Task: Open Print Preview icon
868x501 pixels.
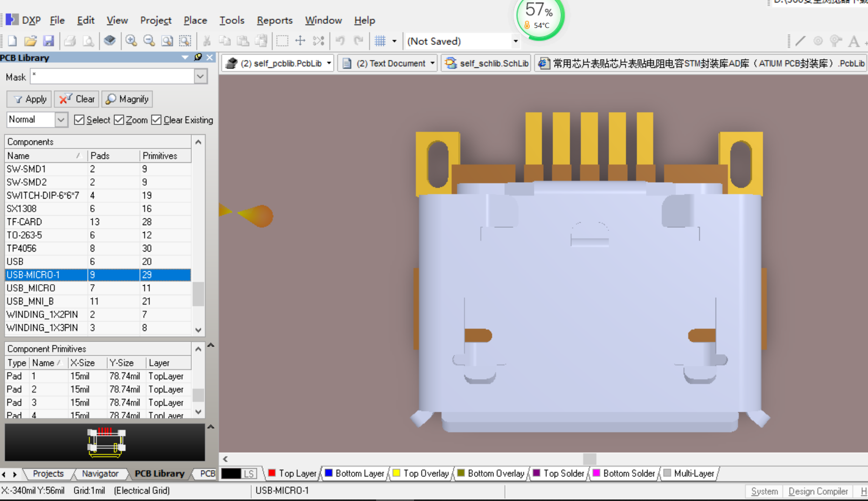Action: pyautogui.click(x=88, y=40)
